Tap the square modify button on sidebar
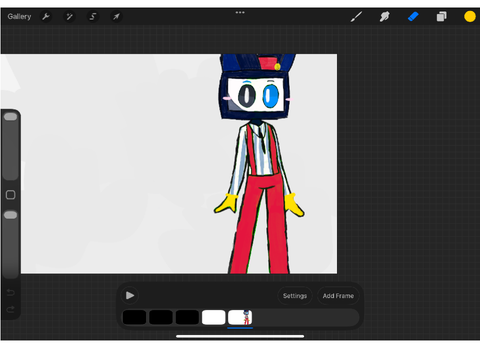 coord(10,195)
